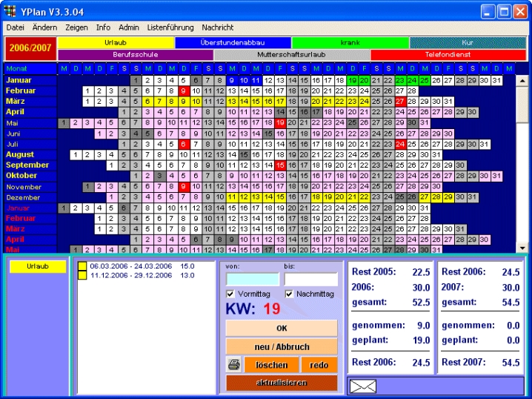Click the löschen button
The image size is (532, 399).
coord(271,365)
